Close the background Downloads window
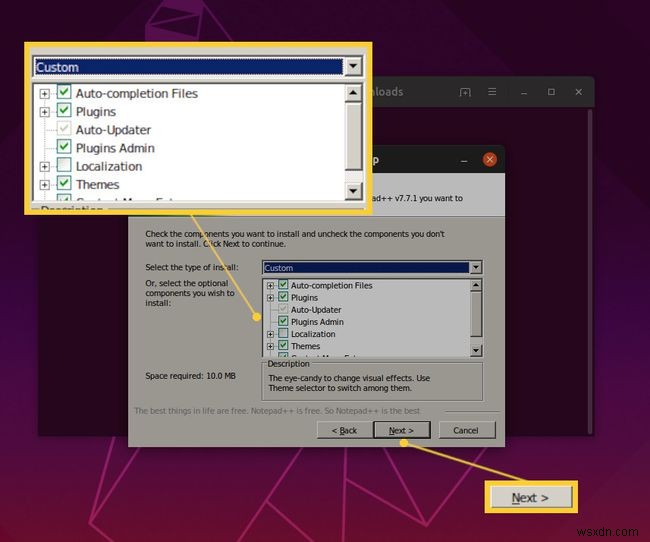 [579, 92]
